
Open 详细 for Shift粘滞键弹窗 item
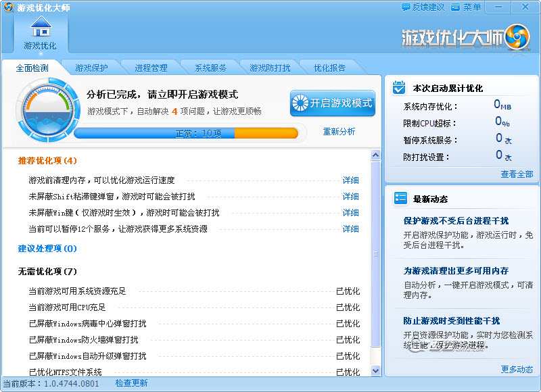click(x=350, y=197)
